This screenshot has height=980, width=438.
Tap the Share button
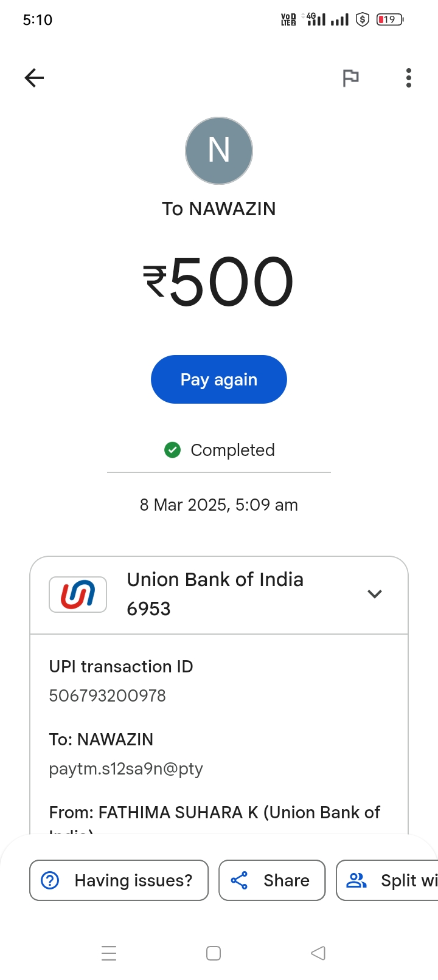coord(272,880)
